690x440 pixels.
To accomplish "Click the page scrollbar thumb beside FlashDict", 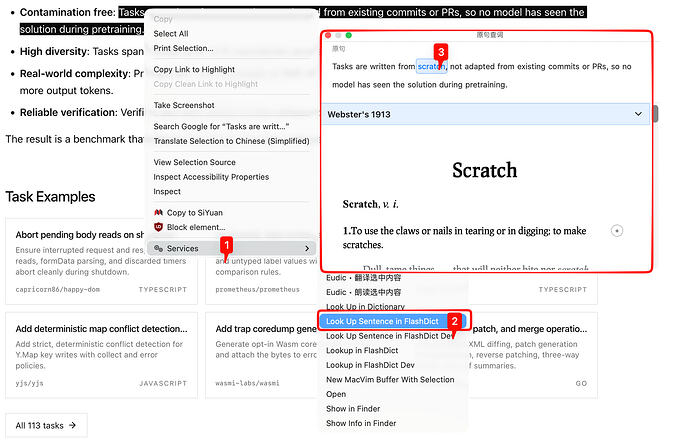I will tap(656, 114).
